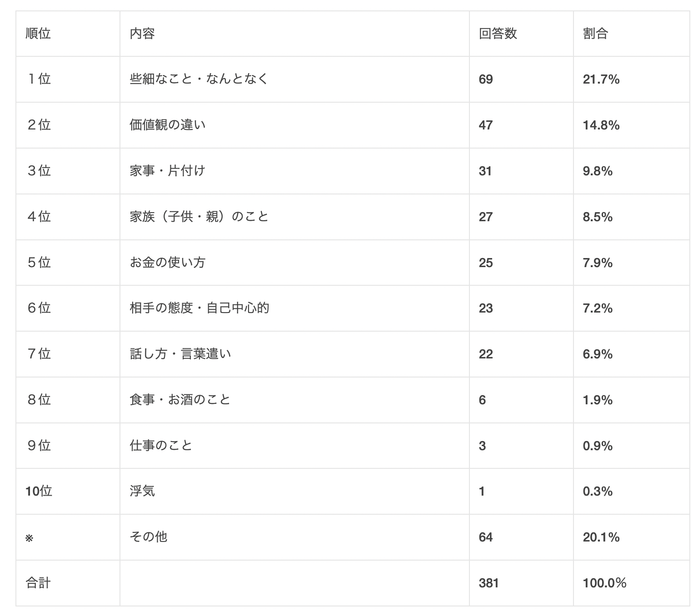Select the 些細なこと・なんとなく cell
698x616 pixels.
point(199,79)
